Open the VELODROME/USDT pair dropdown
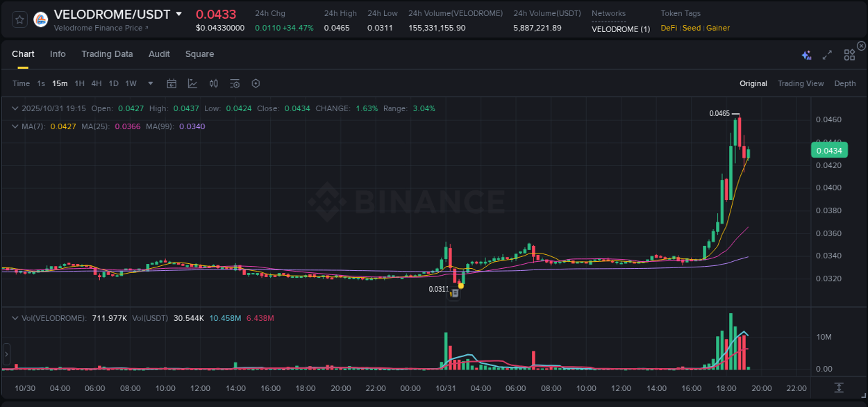 179,13
